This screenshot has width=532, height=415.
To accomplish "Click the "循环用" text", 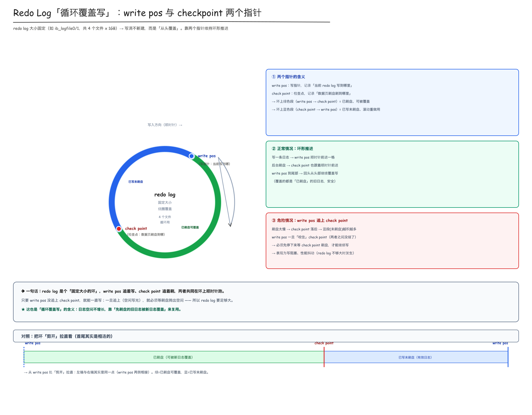I will tap(165, 222).
